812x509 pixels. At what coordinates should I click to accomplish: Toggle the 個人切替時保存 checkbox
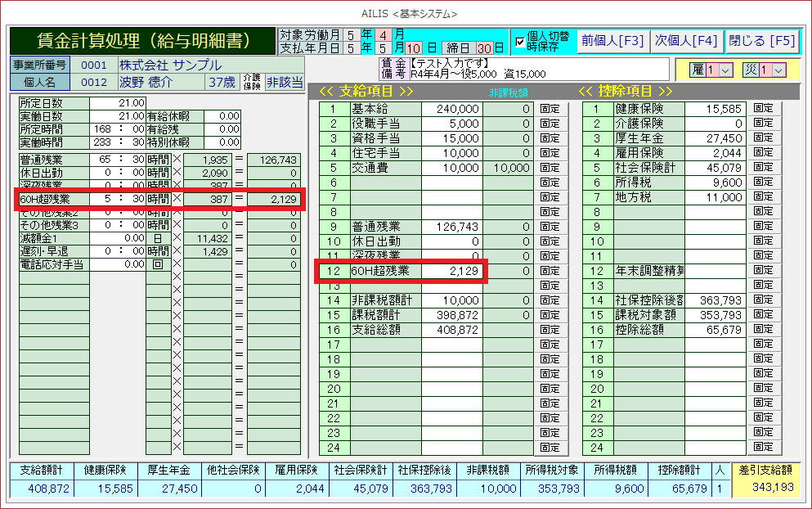click(x=520, y=43)
